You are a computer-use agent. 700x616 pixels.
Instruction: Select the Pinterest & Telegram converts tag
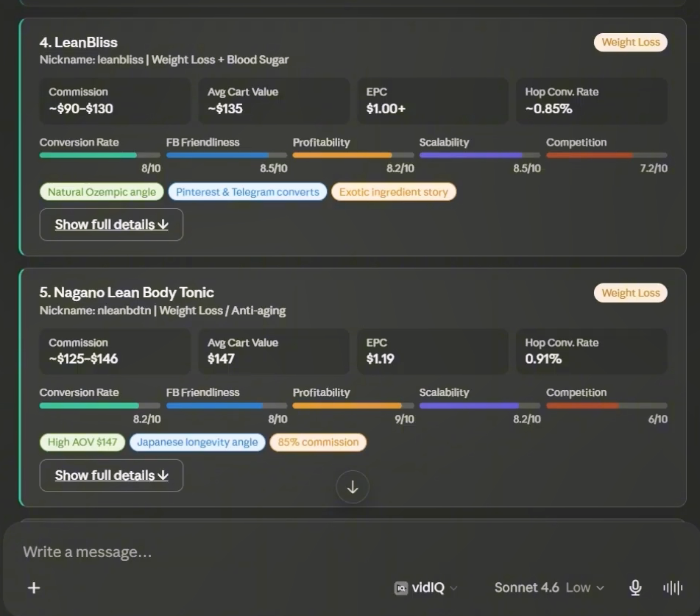(247, 192)
